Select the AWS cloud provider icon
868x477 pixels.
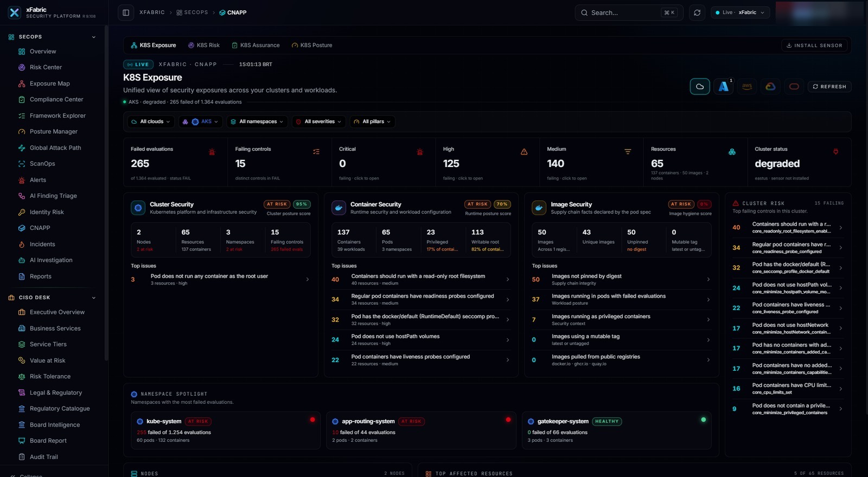tap(747, 86)
